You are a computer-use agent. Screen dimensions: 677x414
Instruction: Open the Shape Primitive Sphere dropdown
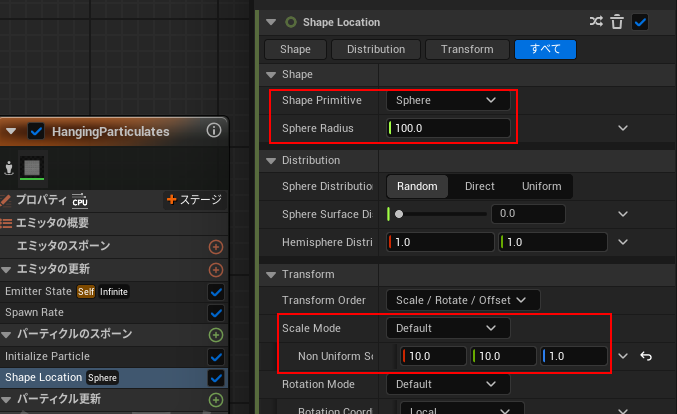pos(447,100)
